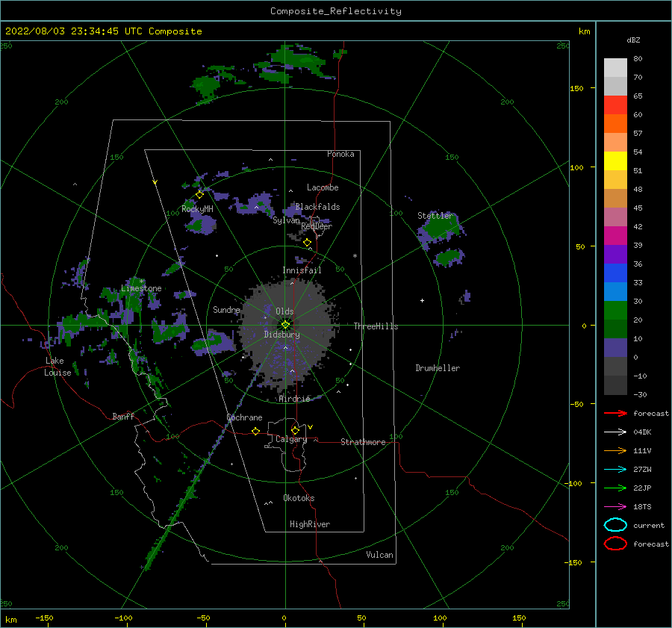Click the yellow radar-site diamond between Olds and Didsbury
Screen dimensions: 672x628
pos(285,325)
